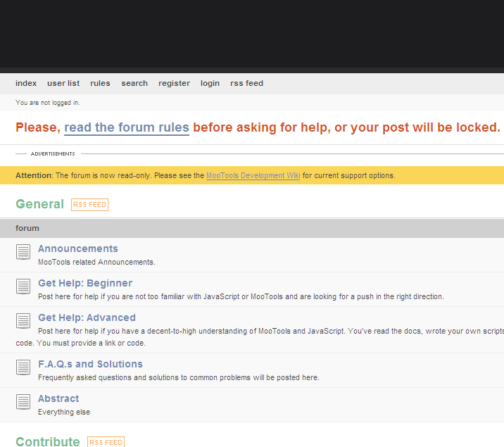Click the icon beside F.A.Q.s and Solutions
The width and height of the screenshot is (504, 447).
[x=23, y=367]
